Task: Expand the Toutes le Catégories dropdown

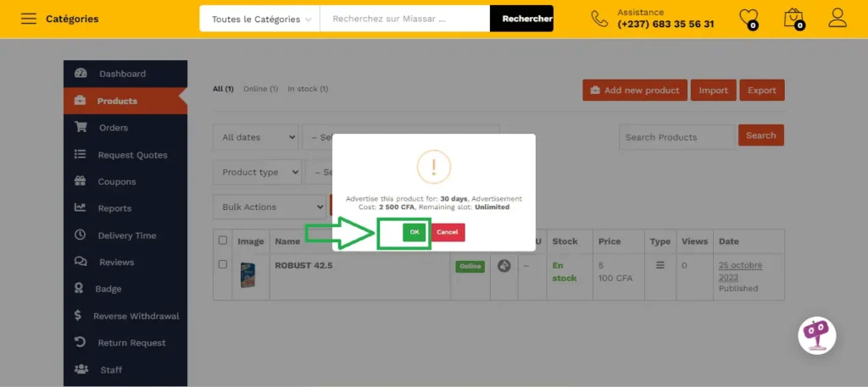Action: (259, 19)
